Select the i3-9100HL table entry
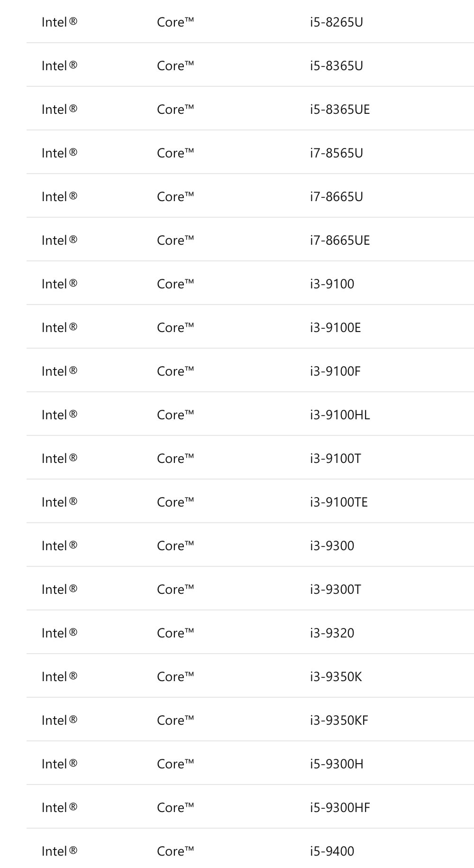The height and width of the screenshot is (868, 474). click(340, 415)
